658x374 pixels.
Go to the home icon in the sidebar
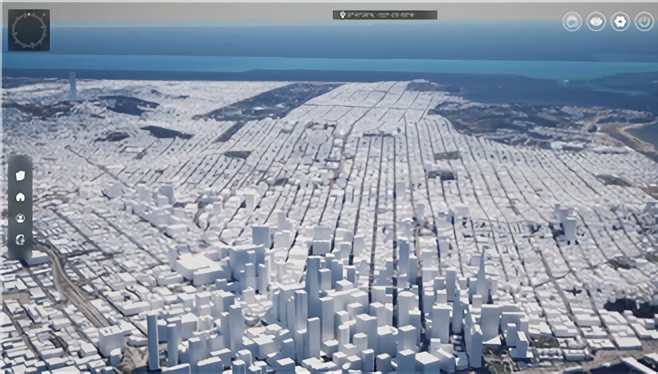(20, 197)
